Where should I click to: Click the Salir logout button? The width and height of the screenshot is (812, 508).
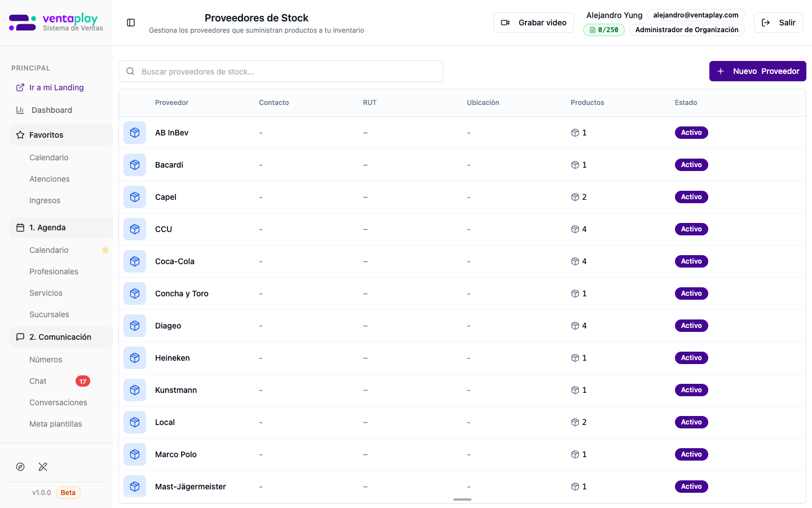coord(778,23)
